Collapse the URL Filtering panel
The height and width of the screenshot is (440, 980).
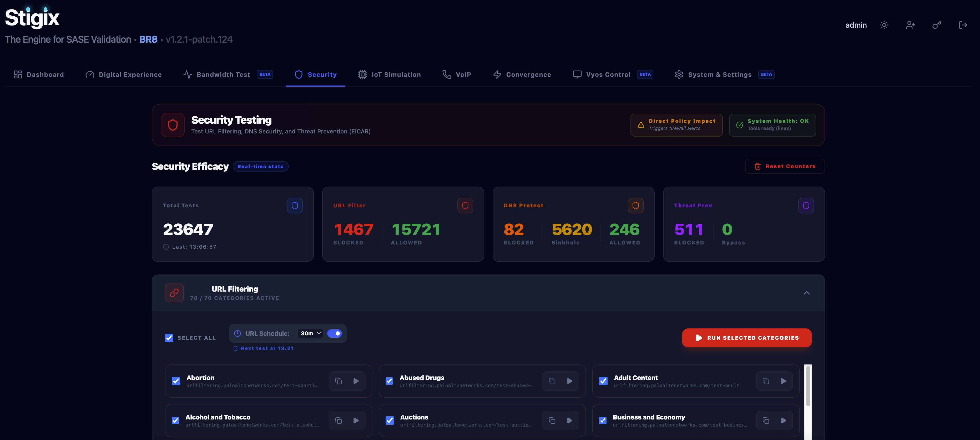806,293
